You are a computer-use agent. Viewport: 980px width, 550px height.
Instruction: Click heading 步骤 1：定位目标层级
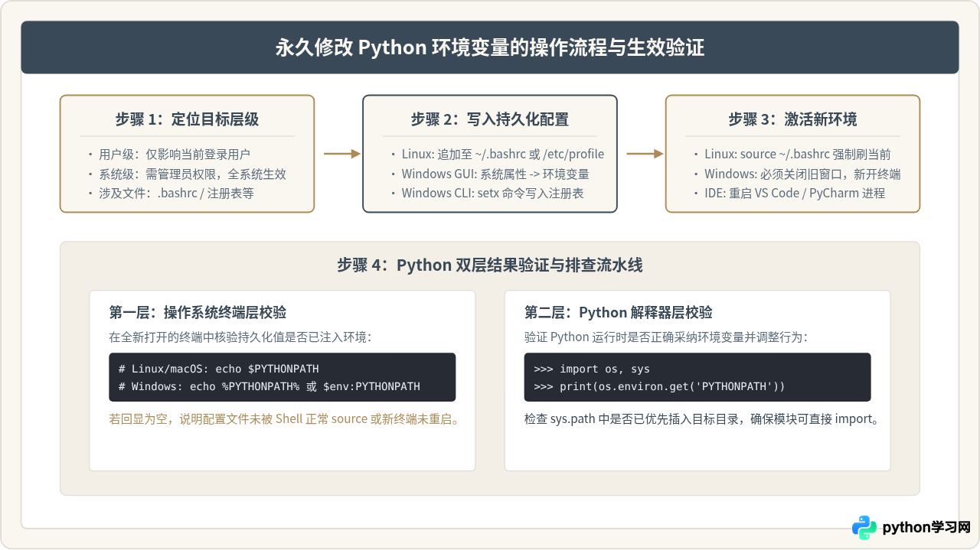(x=187, y=119)
